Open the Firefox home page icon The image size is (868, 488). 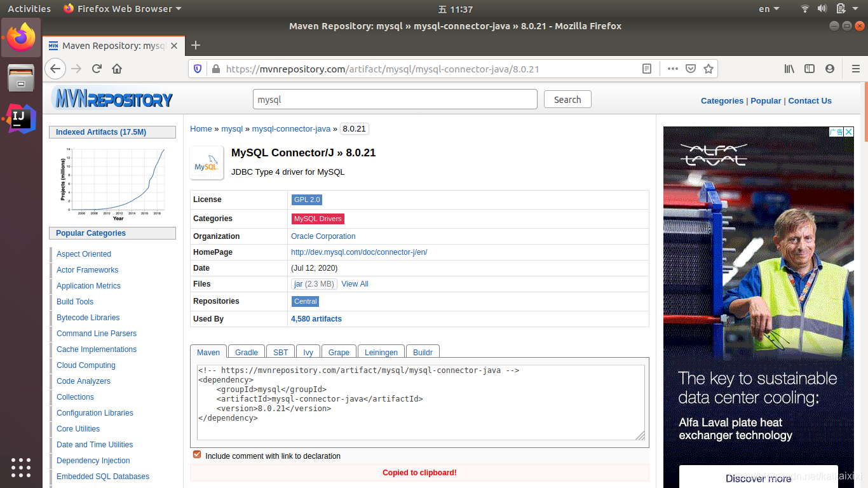coord(117,69)
